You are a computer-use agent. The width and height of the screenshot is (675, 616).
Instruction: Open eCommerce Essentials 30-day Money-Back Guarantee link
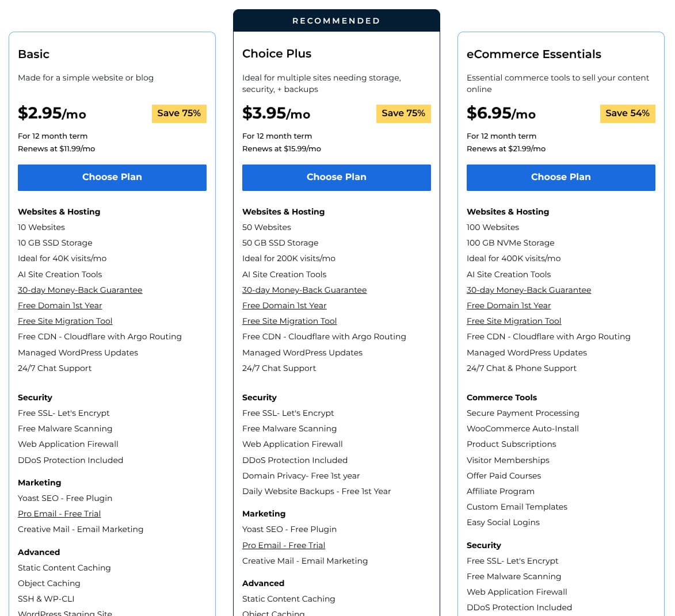(529, 290)
